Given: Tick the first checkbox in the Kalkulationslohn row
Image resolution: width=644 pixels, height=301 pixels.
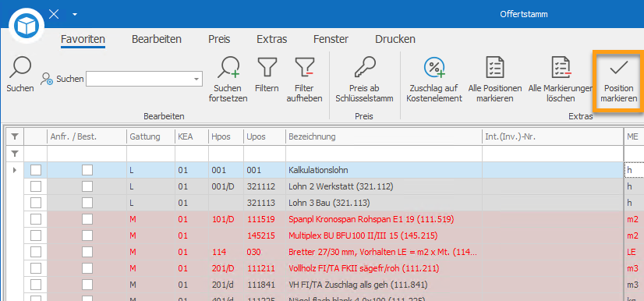Looking at the screenshot, I should point(36,170).
